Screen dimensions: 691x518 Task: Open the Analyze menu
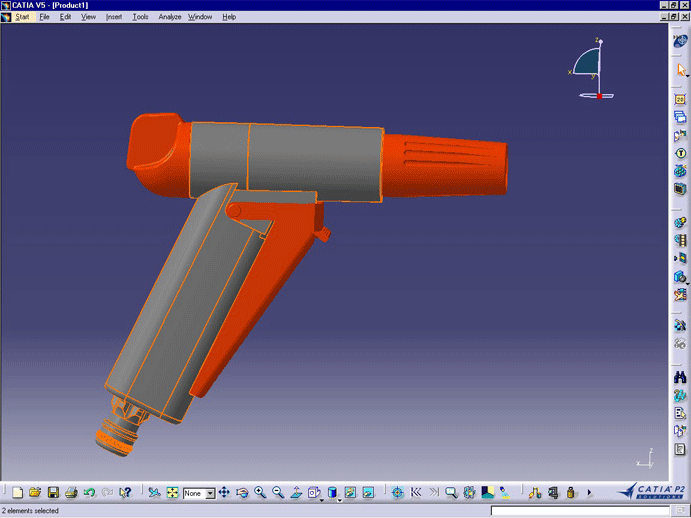(169, 17)
